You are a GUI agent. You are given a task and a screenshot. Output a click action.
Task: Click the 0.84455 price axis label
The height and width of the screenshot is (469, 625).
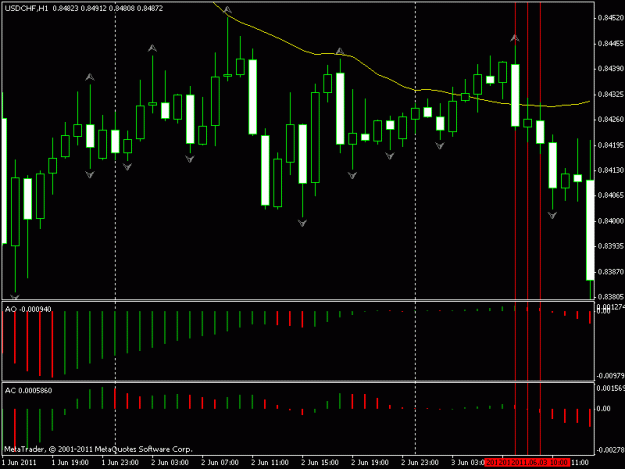tap(611, 43)
